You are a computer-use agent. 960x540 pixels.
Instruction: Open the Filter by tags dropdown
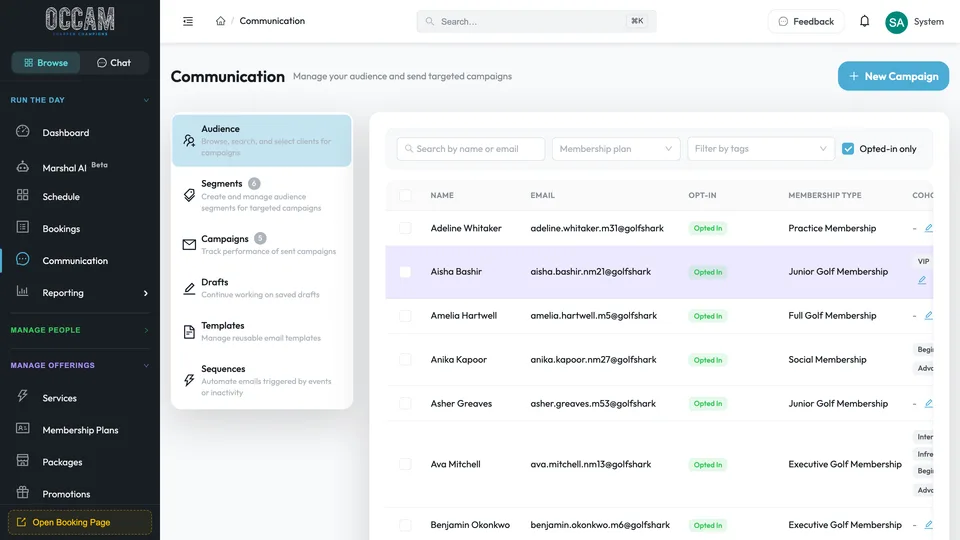[x=760, y=149]
